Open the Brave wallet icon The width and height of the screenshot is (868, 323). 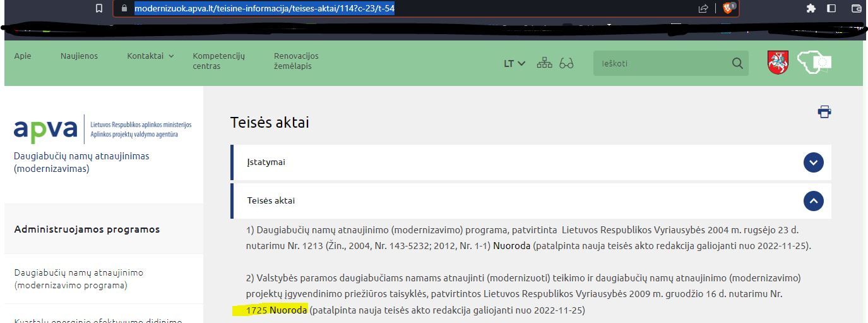tap(856, 8)
